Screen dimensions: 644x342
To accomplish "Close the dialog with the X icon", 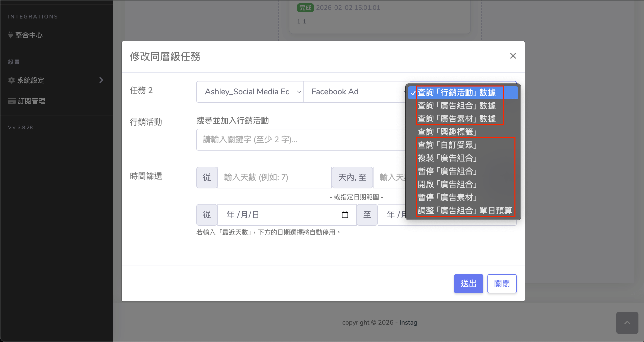I will (513, 56).
